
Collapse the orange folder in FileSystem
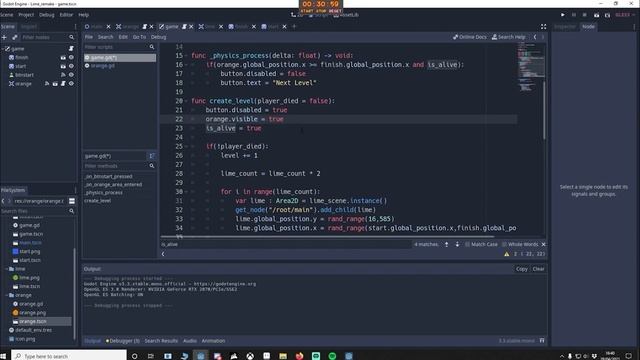tap(7, 295)
